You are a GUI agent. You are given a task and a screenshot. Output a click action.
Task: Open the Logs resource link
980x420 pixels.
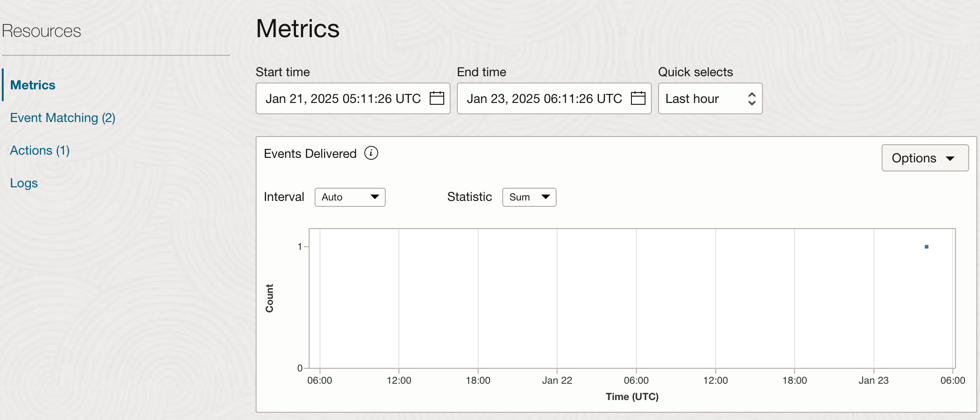(x=24, y=183)
